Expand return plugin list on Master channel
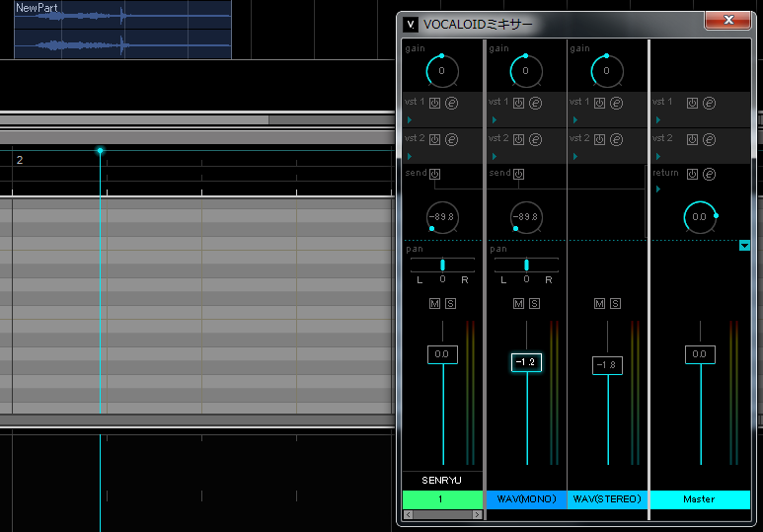The width and height of the screenshot is (763, 532). 658,189
